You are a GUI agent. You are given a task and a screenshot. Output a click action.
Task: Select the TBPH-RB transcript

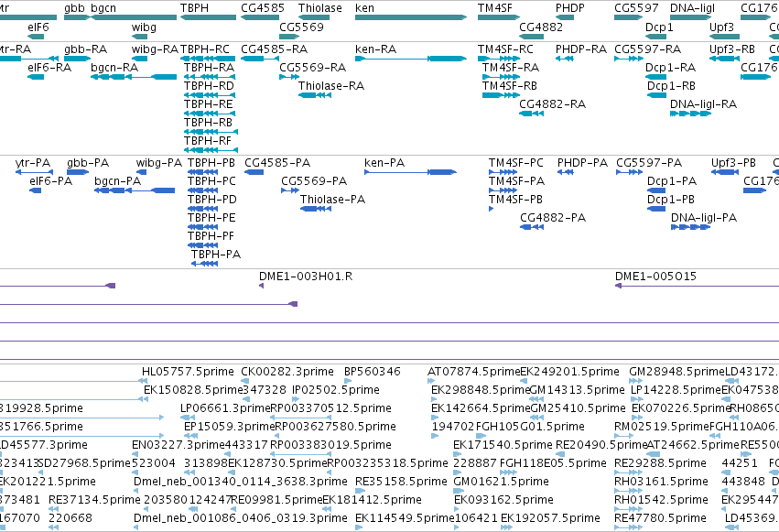[x=211, y=132]
